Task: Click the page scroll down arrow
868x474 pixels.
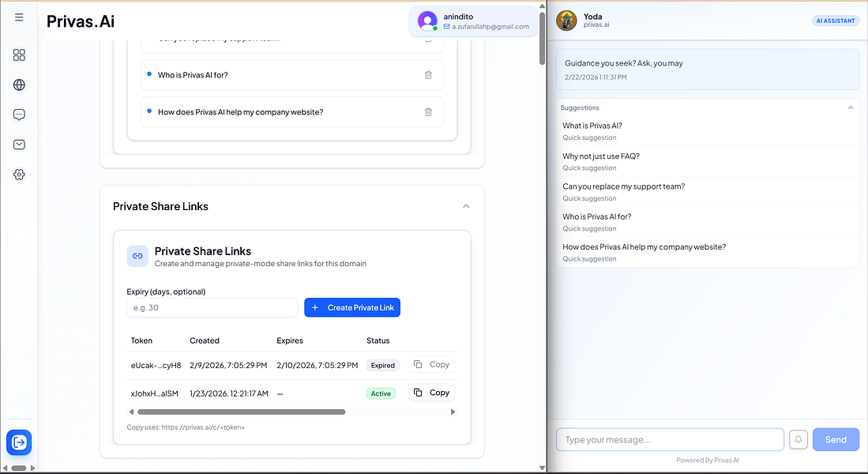Action: 542,468
